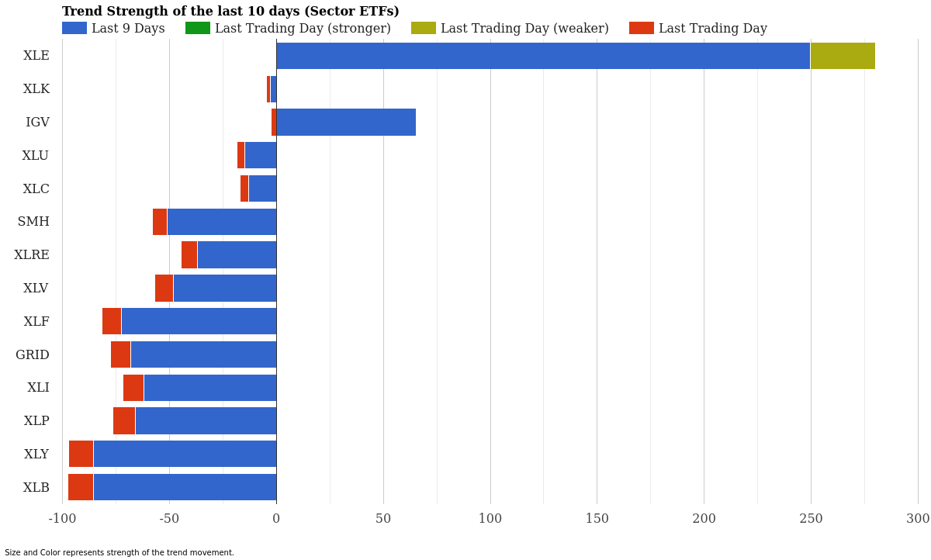
Task: Click the blue GRID bar
Action: [x=203, y=354]
